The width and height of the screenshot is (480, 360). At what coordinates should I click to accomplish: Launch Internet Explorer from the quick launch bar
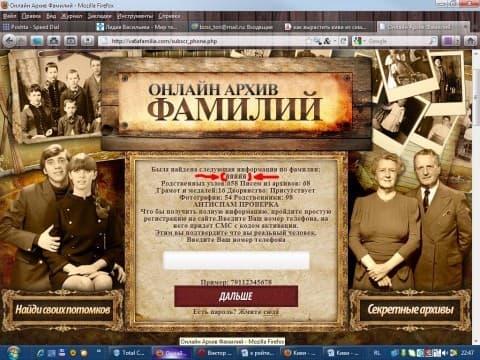(x=40, y=353)
